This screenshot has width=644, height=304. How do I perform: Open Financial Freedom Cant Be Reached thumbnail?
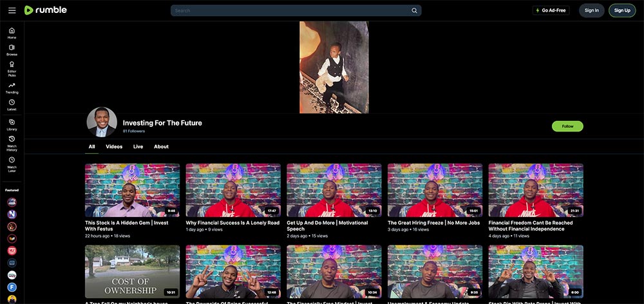(x=536, y=190)
